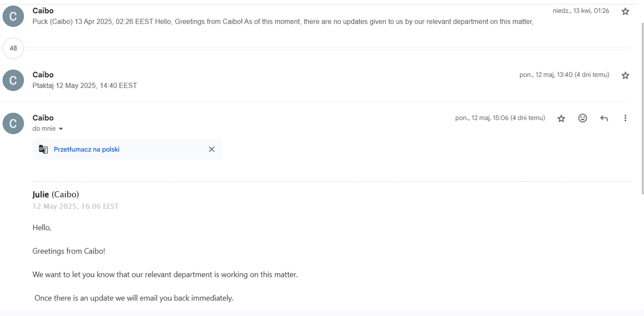Click the vertical scrollbar on the right
644x316 pixels.
click(x=642, y=107)
